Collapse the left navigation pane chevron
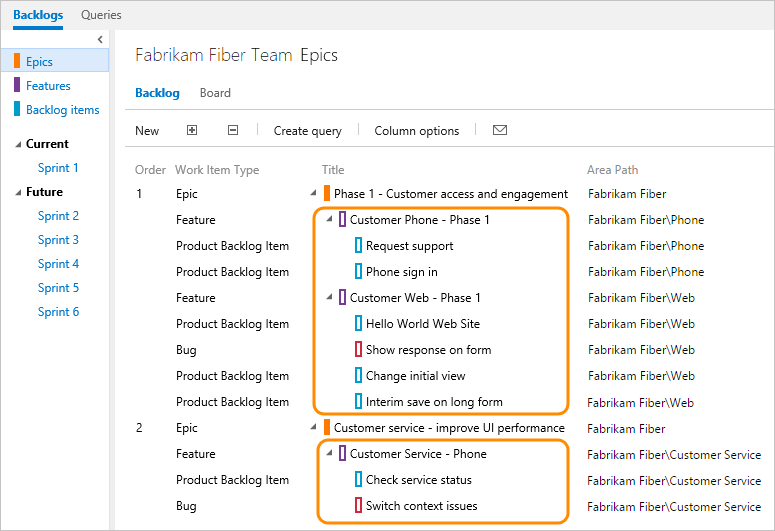Screen dimensions: 775x531 100,40
